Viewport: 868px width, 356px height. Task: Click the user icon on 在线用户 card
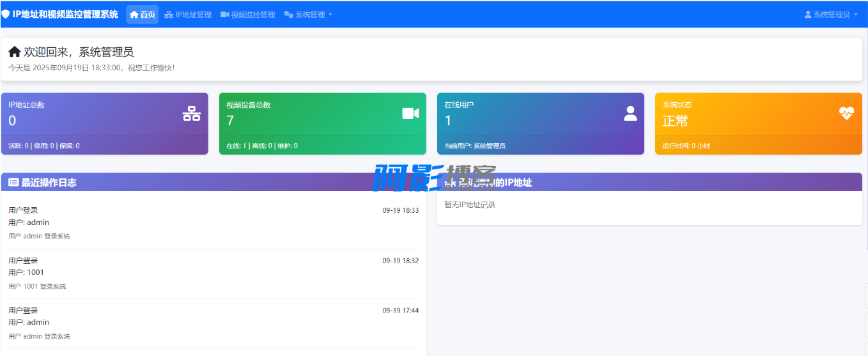click(630, 114)
